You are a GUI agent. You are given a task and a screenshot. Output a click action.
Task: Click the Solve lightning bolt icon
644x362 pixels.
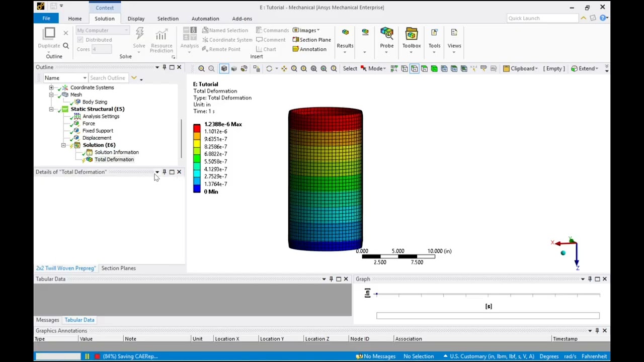click(139, 34)
